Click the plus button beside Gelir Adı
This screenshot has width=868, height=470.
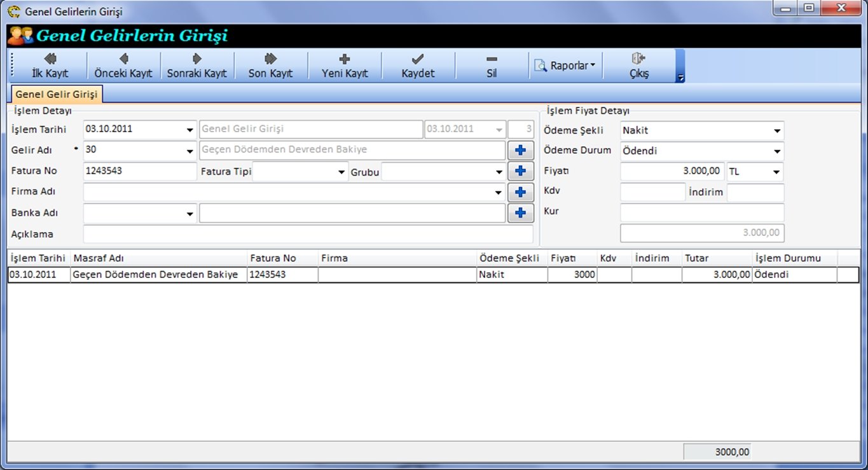pos(520,151)
